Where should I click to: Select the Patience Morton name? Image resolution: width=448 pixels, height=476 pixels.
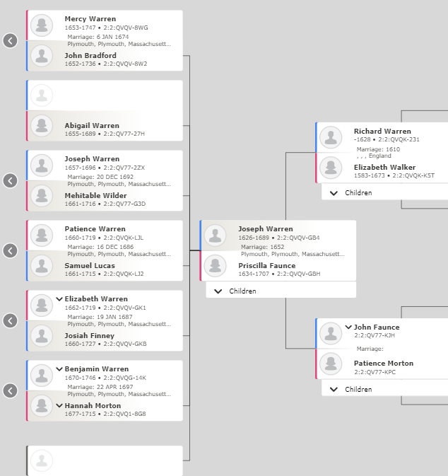click(384, 363)
